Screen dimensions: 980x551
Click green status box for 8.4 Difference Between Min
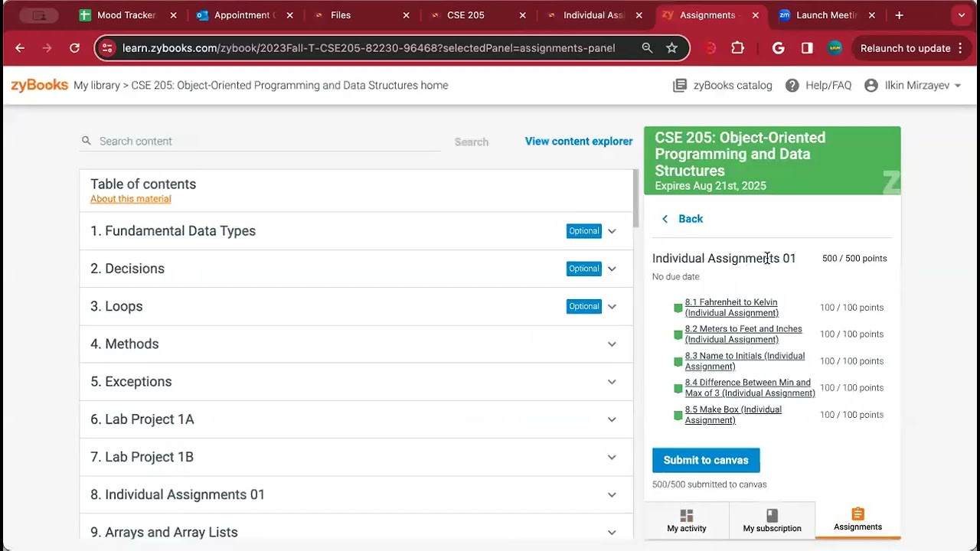[678, 389]
